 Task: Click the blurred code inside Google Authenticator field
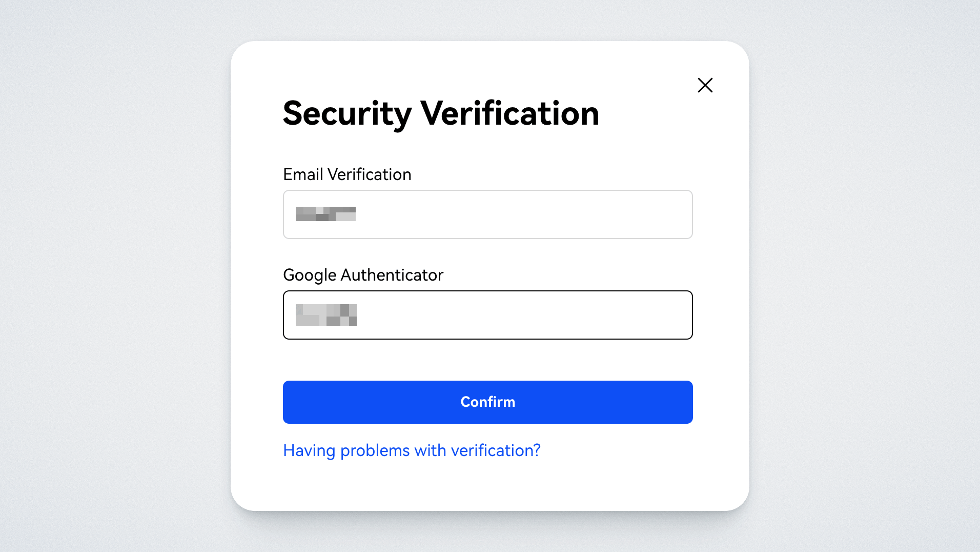coord(326,315)
